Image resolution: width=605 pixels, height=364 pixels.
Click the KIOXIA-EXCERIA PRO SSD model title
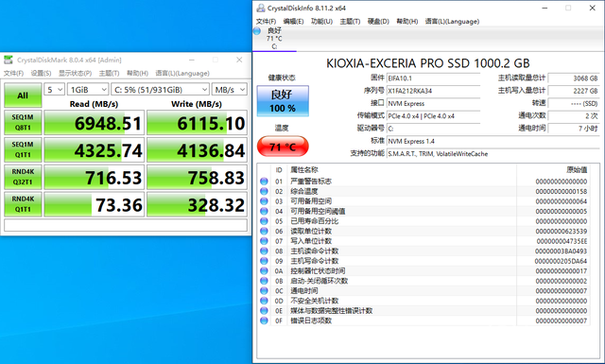pyautogui.click(x=428, y=63)
